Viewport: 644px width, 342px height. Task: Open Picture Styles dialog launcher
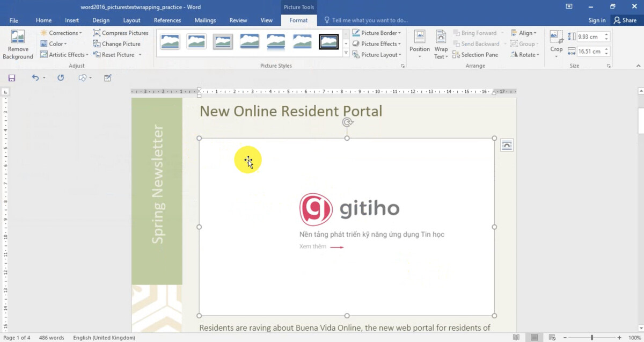pyautogui.click(x=402, y=66)
